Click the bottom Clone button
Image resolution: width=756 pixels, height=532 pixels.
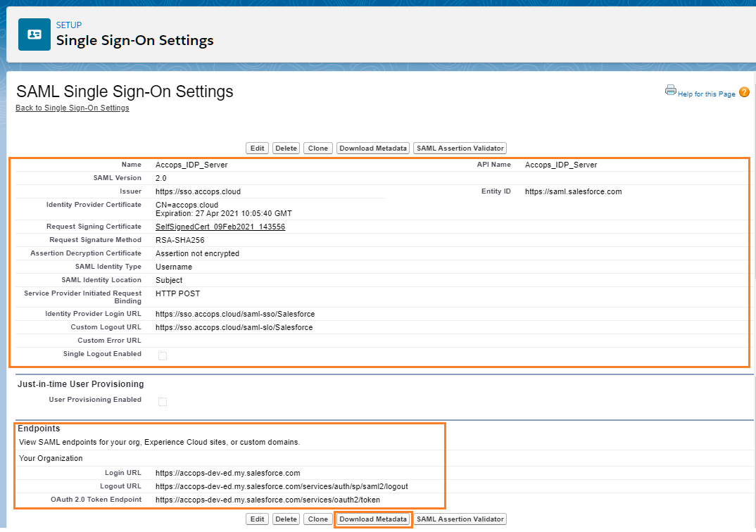click(318, 519)
